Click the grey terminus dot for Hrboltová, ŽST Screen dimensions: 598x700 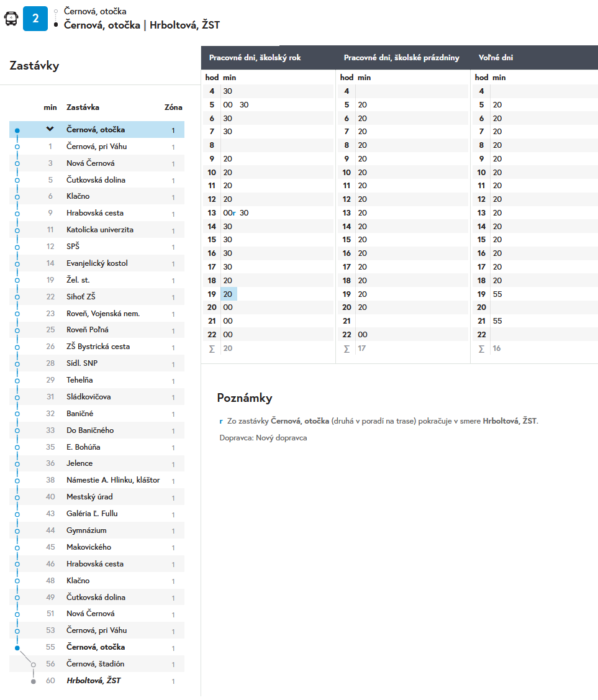coord(34,681)
